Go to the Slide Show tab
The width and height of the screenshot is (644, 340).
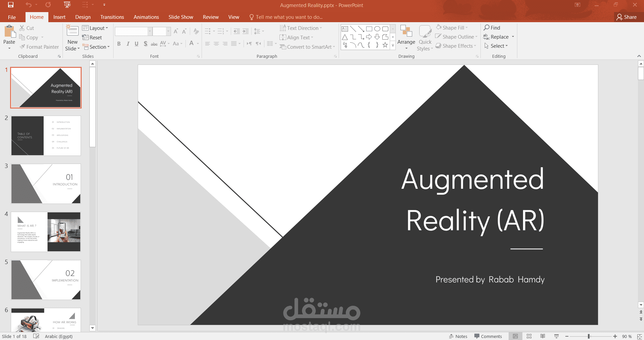(181, 17)
